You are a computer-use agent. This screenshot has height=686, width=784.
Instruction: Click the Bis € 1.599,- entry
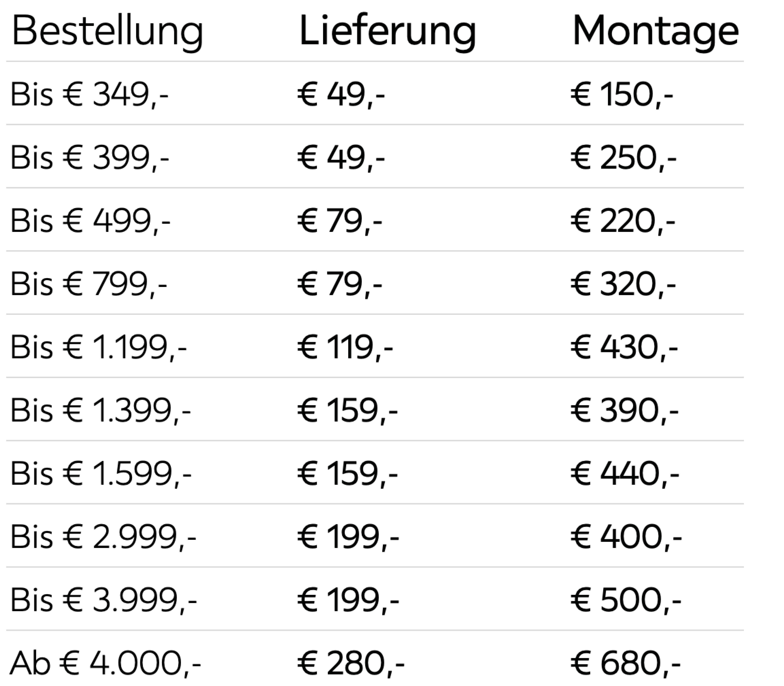(x=101, y=474)
